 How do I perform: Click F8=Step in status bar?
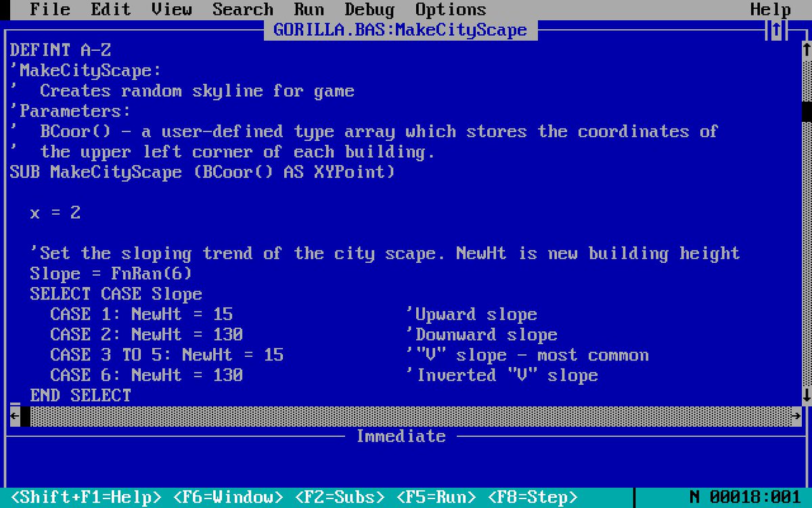[x=533, y=497]
